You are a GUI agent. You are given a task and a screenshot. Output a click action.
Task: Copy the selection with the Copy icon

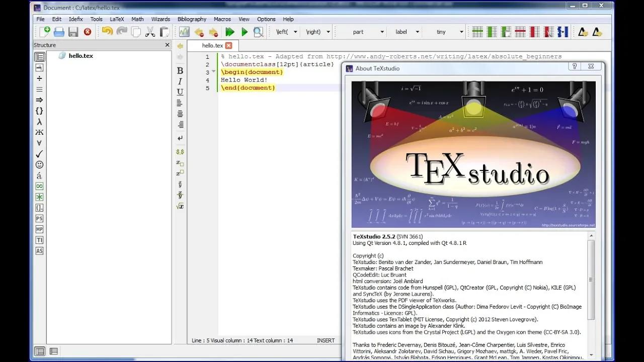[x=136, y=32]
